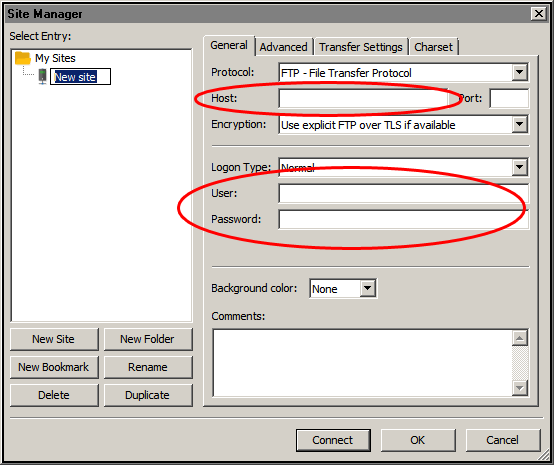554x465 pixels.
Task: Expand the Encryption dropdown arrow
Action: pyautogui.click(x=519, y=124)
